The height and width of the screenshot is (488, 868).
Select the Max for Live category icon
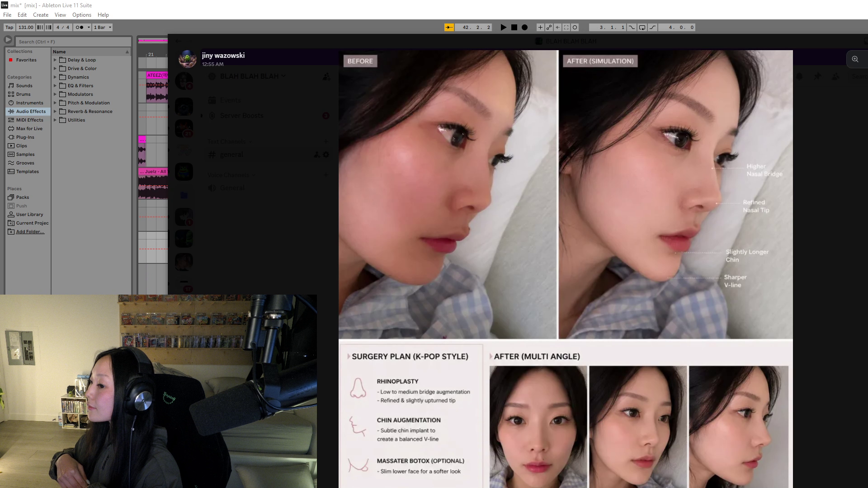pyautogui.click(x=11, y=129)
